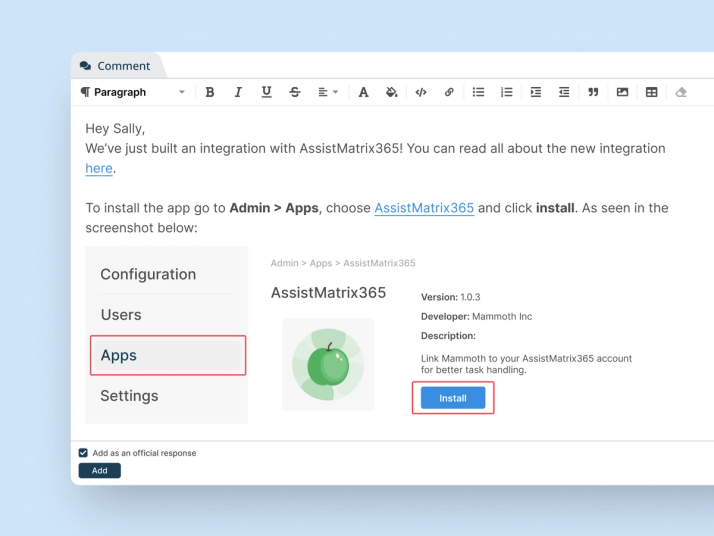This screenshot has width=714, height=536.
Task: Insert an image into the comment
Action: tap(622, 92)
